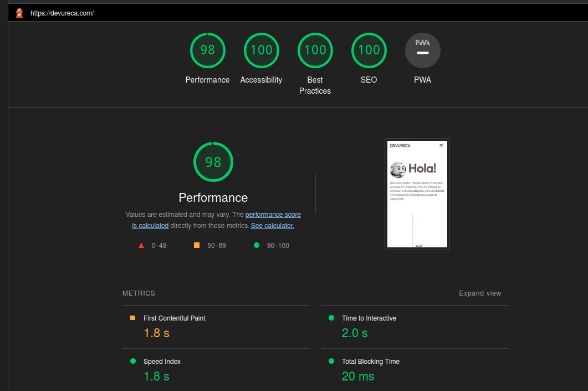This screenshot has width=588, height=391.
Task: Click the First Contentful Paint 1.8 s value
Action: [x=156, y=333]
